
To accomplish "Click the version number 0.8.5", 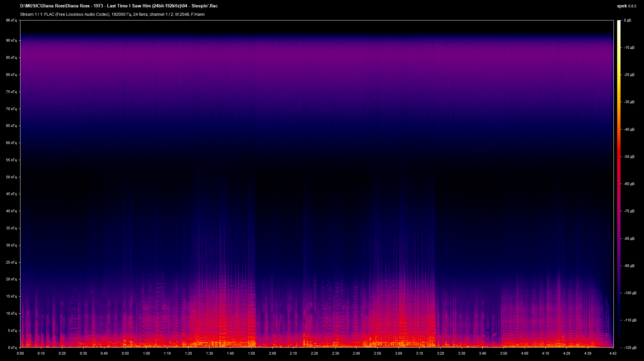I will point(632,6).
